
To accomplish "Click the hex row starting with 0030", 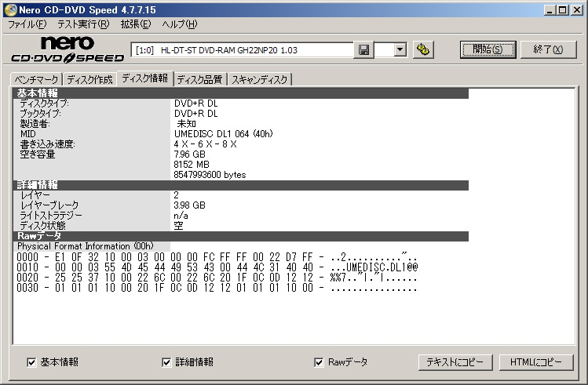I will [217, 288].
